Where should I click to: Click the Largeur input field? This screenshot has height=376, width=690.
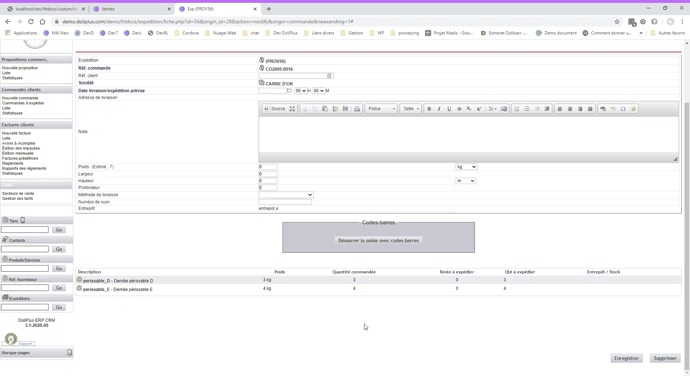tap(268, 174)
